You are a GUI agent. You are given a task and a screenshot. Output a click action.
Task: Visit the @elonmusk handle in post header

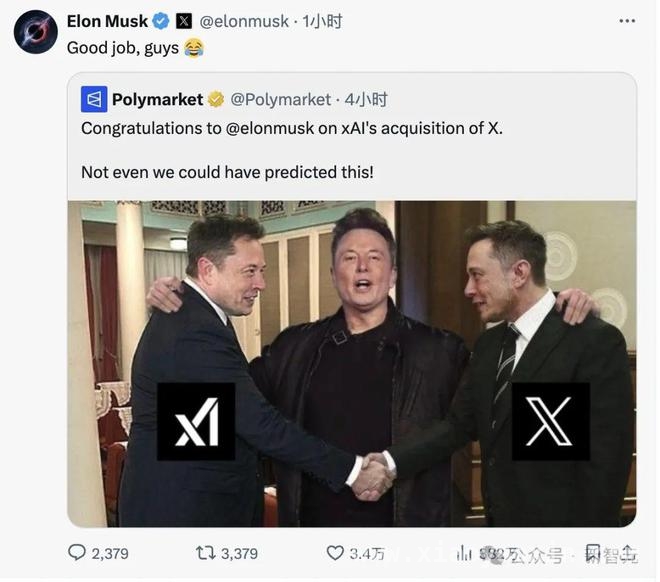click(x=244, y=21)
